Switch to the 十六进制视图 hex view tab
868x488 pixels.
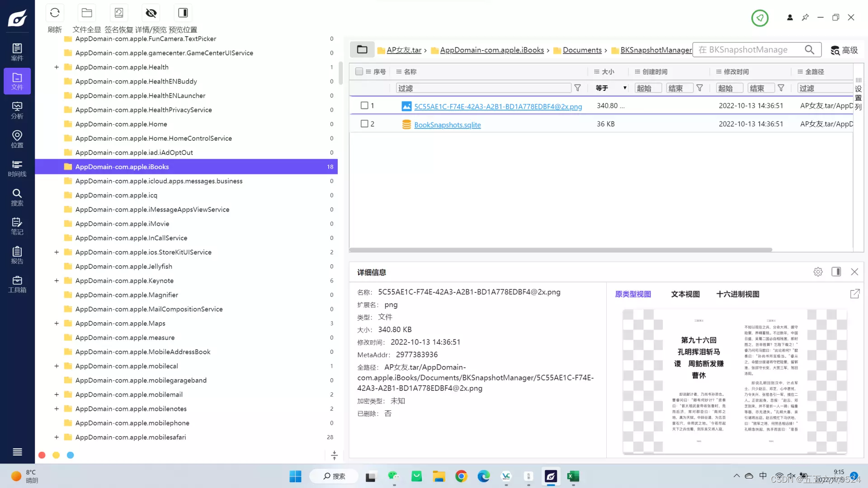point(738,294)
